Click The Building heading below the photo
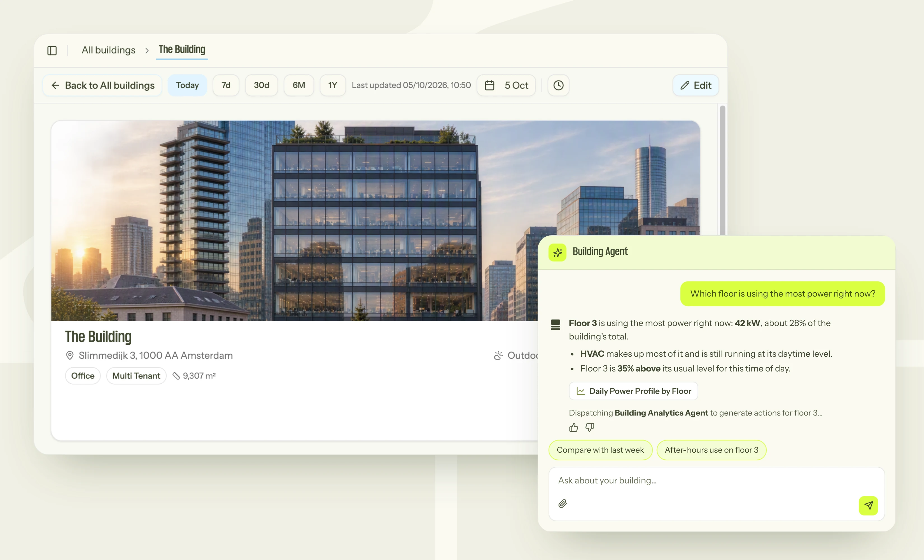The width and height of the screenshot is (924, 560). pyautogui.click(x=98, y=337)
